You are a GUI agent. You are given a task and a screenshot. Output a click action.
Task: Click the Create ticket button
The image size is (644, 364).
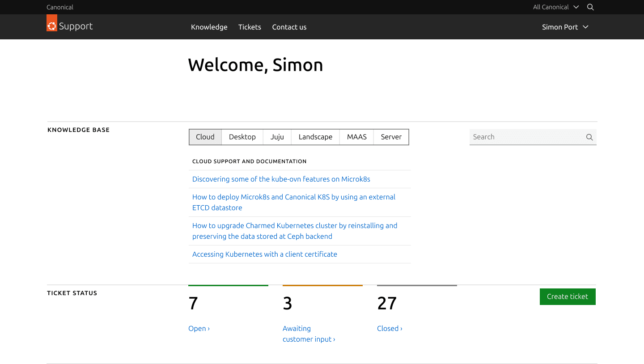point(568,296)
